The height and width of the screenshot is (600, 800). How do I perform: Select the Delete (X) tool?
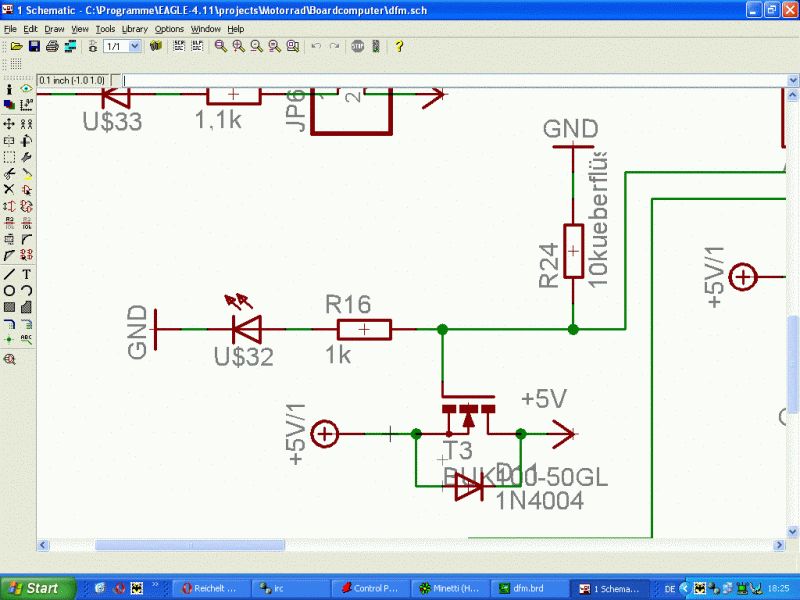pyautogui.click(x=9, y=189)
